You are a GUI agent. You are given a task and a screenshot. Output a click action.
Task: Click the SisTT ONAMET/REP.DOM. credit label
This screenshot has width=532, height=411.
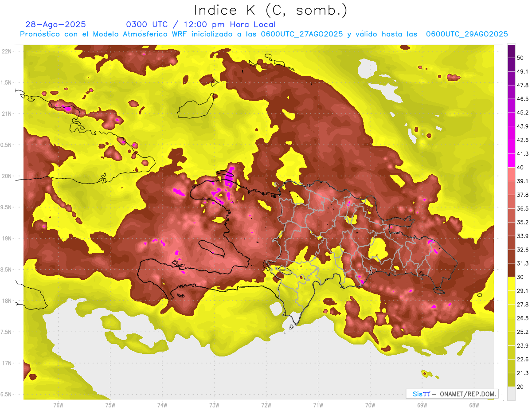tap(452, 394)
